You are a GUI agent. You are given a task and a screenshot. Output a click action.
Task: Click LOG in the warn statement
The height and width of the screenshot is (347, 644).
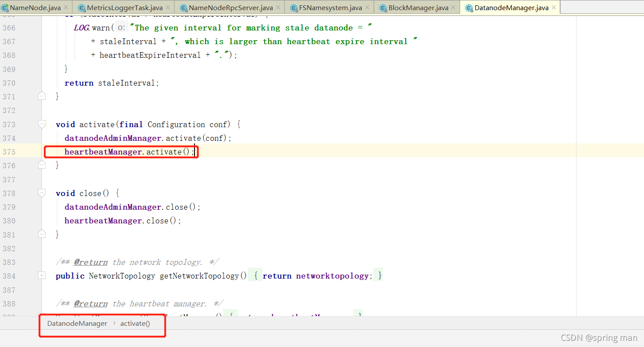[x=82, y=28]
